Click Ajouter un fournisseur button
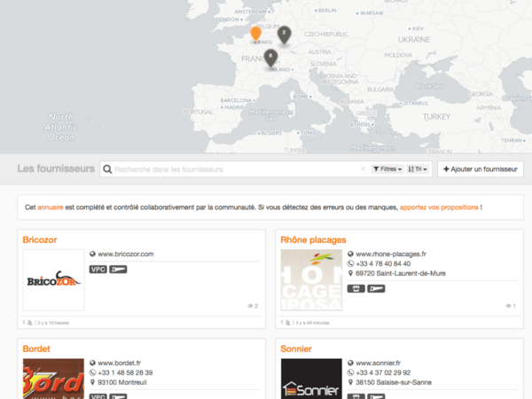The height and width of the screenshot is (399, 532). tap(480, 168)
